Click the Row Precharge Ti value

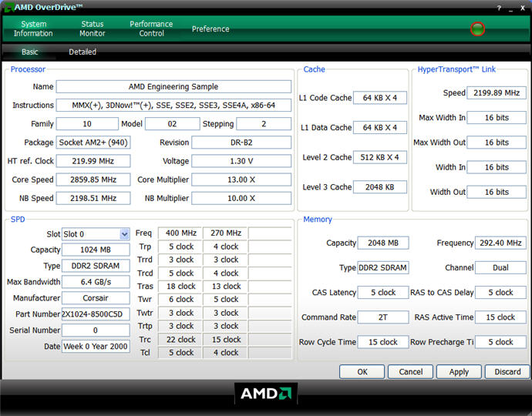tap(500, 342)
